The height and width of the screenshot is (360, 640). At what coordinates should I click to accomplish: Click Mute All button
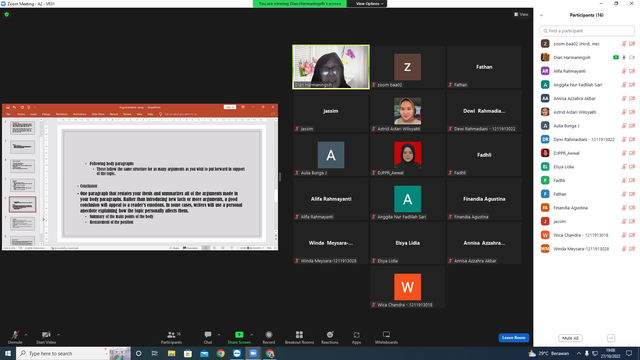tap(570, 338)
